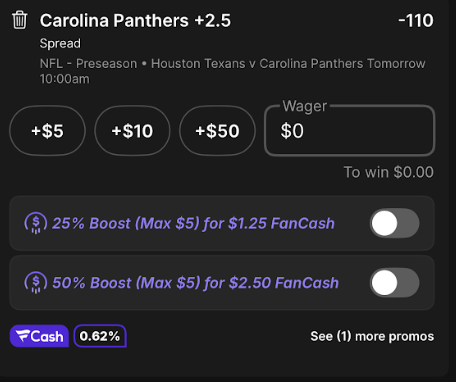Viewport: 456px width, 382px height.
Task: Select the 25% Boost for $1.25 FanCash label
Action: pos(193,223)
